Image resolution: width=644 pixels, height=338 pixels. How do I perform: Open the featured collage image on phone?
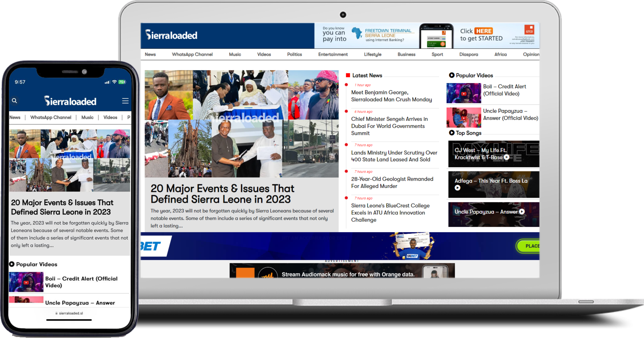[x=70, y=160]
